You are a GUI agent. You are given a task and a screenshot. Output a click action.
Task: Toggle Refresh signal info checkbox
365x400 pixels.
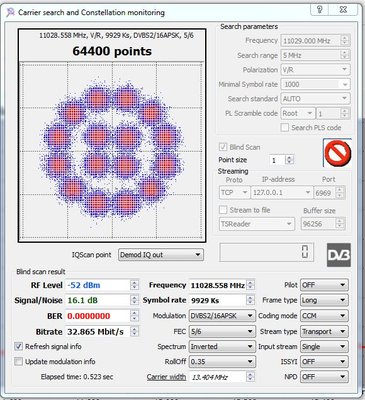18,346
